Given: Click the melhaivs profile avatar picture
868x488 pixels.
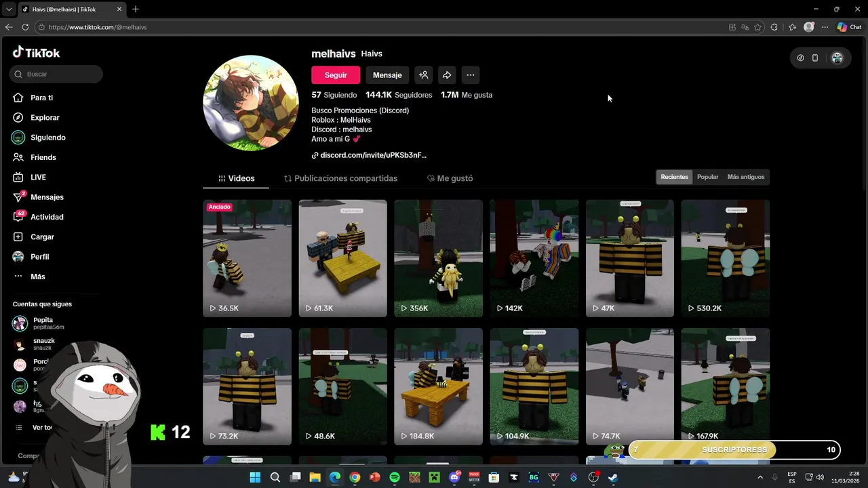Looking at the screenshot, I should click(251, 103).
